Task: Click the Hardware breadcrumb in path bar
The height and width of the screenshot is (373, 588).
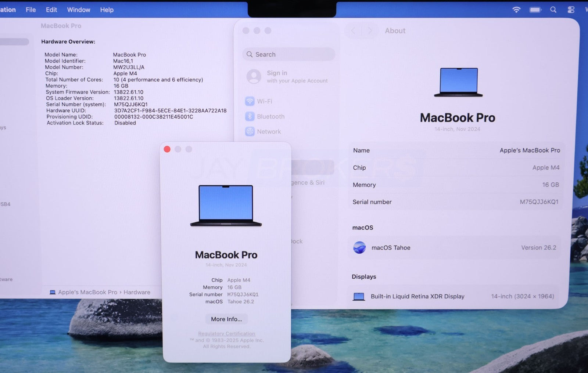Action: pyautogui.click(x=137, y=292)
